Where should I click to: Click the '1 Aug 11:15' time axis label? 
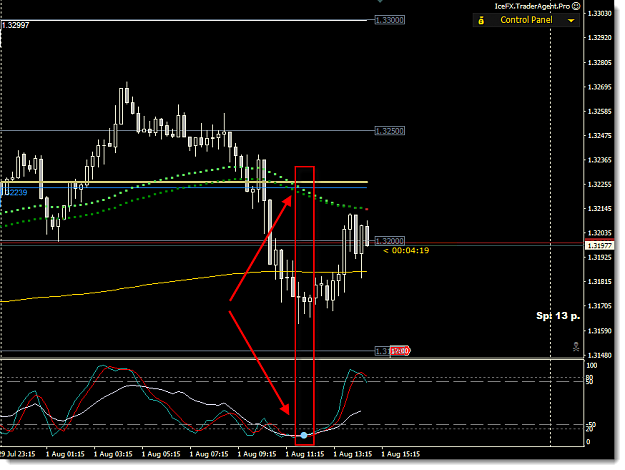(x=305, y=454)
